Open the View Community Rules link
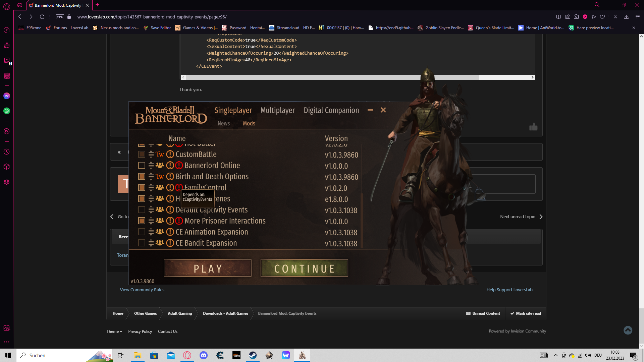The image size is (644, 362). click(142, 290)
